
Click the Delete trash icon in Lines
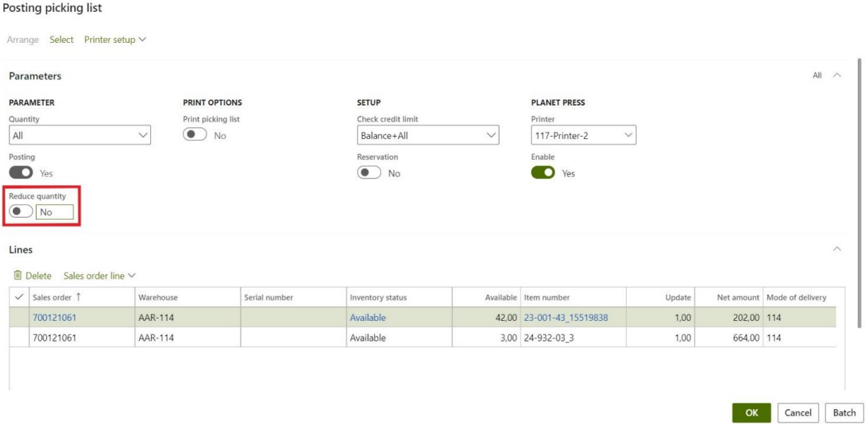(18, 276)
